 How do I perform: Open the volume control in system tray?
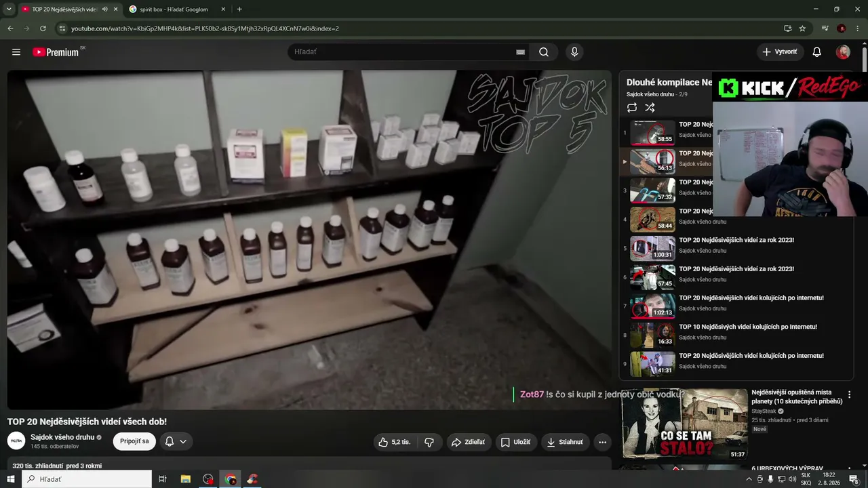791,479
